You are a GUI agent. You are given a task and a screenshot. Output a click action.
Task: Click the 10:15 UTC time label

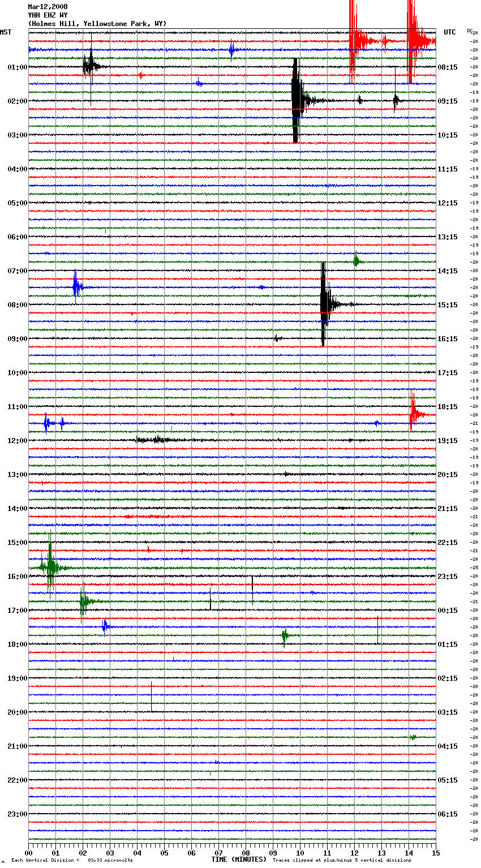[448, 135]
